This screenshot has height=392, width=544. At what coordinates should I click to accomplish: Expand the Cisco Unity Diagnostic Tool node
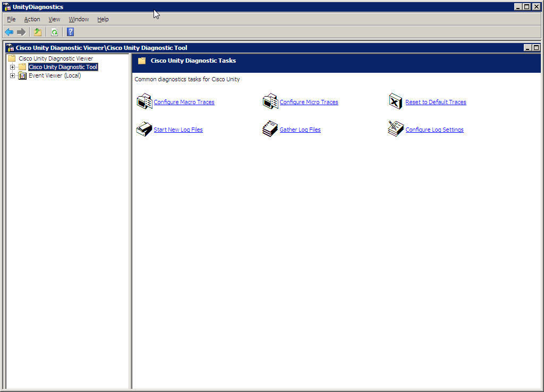[12, 67]
